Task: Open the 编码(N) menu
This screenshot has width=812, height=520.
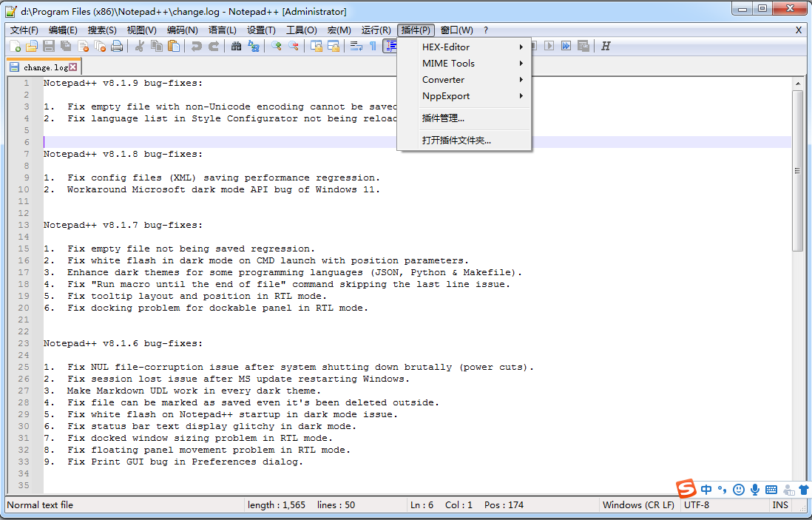Action: coord(182,30)
